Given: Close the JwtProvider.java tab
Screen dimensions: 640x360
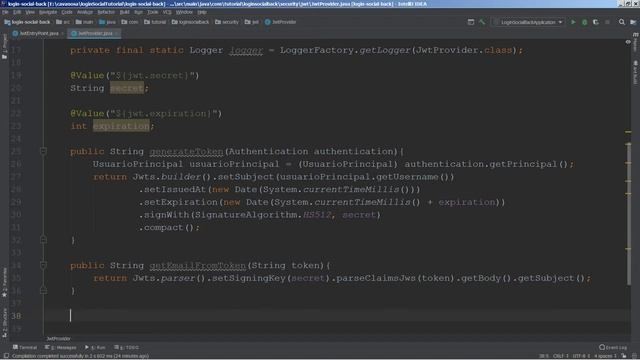Looking at the screenshot, I should (x=117, y=33).
